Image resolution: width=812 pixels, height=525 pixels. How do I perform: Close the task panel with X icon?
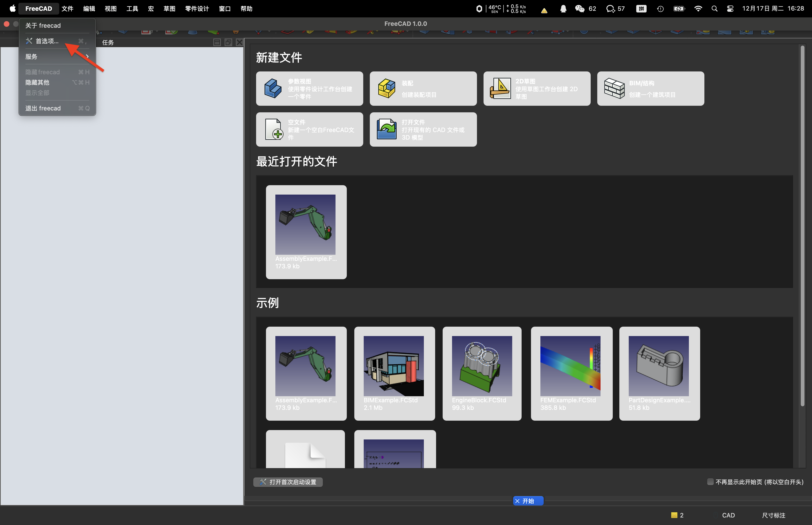(x=240, y=42)
